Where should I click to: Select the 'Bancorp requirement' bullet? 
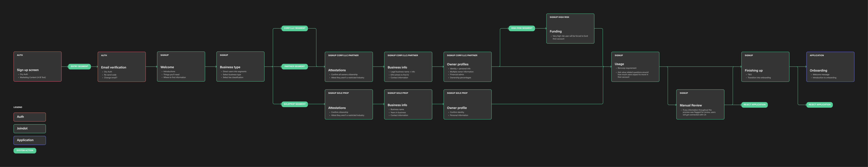click(627, 68)
